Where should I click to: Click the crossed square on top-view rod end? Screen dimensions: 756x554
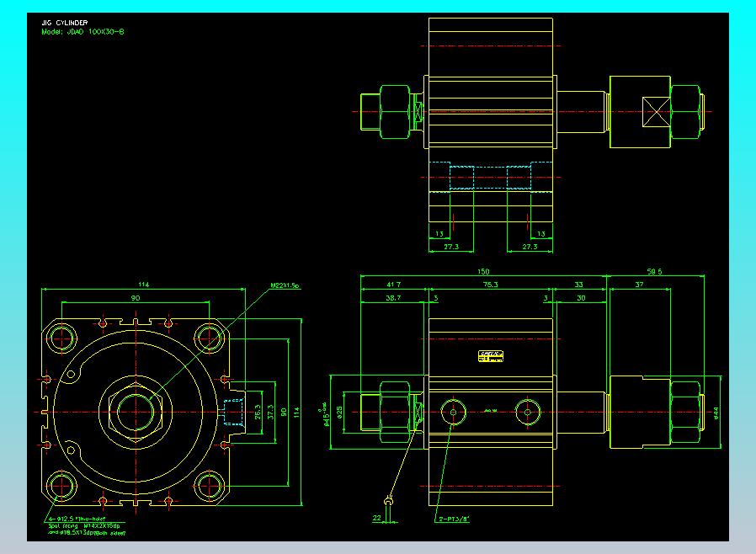(x=656, y=112)
